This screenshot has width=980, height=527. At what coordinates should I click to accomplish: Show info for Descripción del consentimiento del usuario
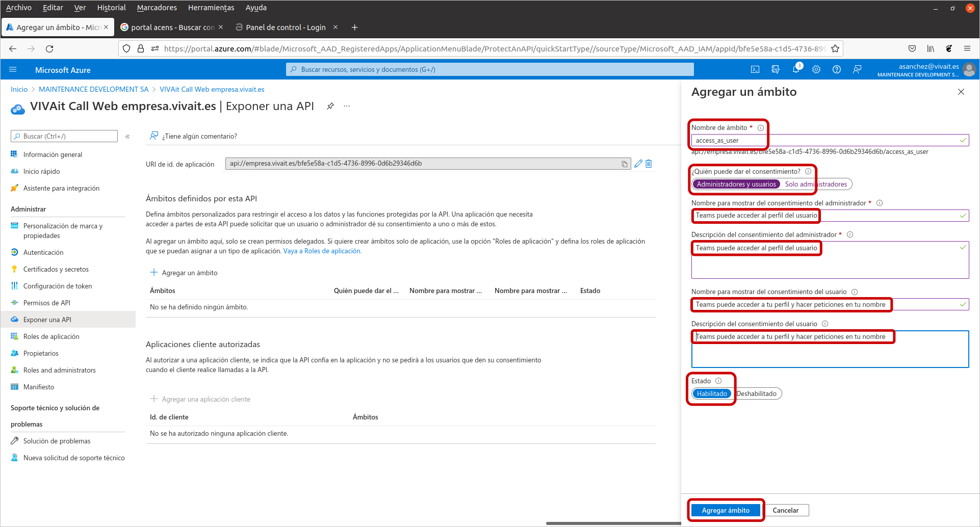coord(825,324)
